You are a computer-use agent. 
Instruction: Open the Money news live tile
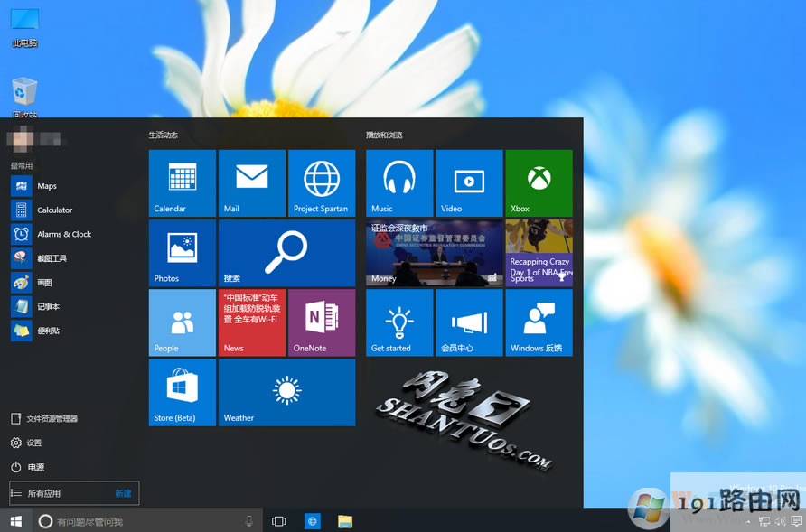pyautogui.click(x=434, y=253)
